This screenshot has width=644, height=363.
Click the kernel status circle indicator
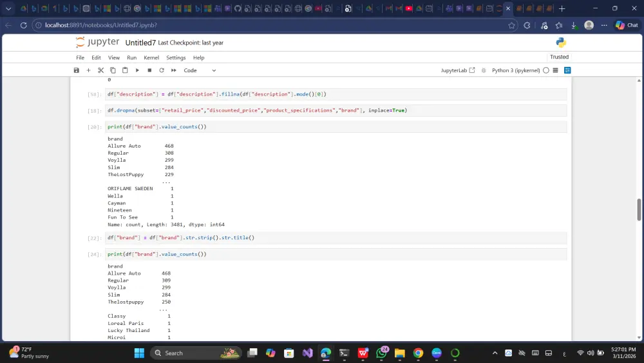pyautogui.click(x=546, y=70)
